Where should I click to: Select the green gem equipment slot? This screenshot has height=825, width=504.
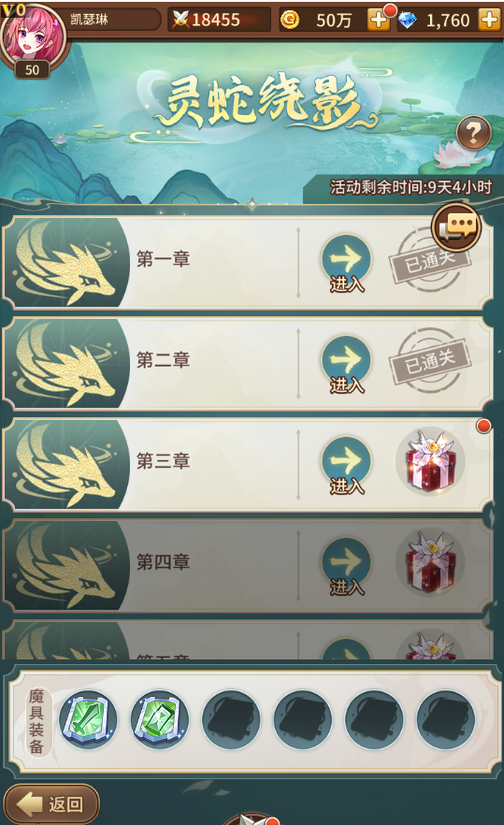159,719
